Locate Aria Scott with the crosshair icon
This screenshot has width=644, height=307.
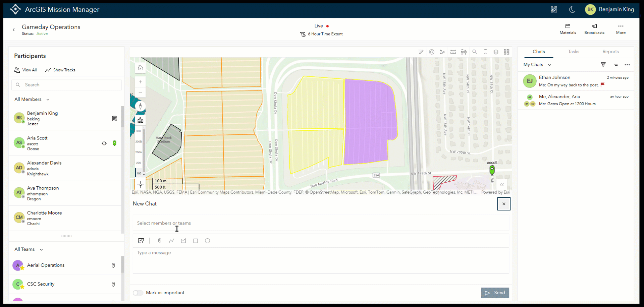click(x=104, y=143)
